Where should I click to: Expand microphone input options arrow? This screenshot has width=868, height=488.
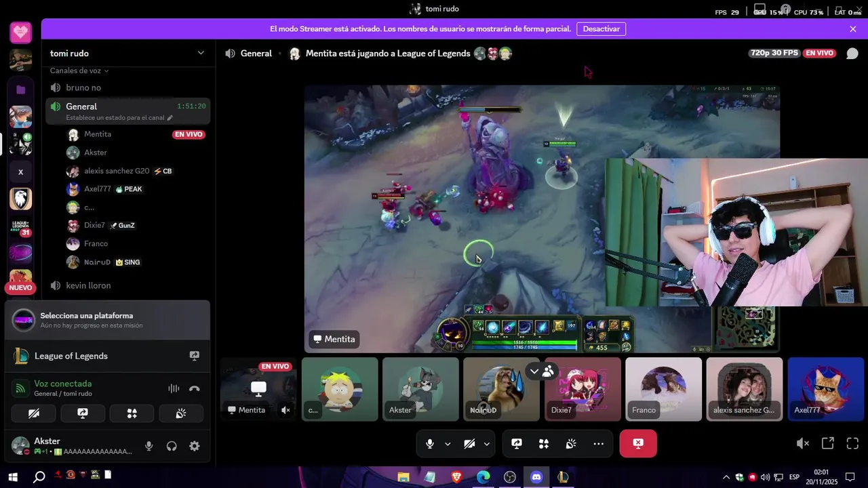tap(448, 444)
